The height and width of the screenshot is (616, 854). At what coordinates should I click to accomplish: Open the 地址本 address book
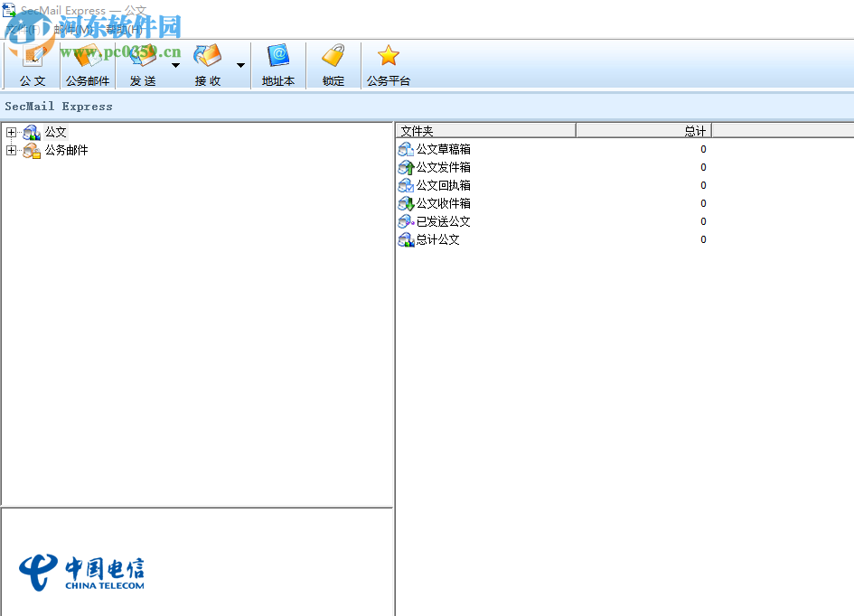(x=278, y=65)
